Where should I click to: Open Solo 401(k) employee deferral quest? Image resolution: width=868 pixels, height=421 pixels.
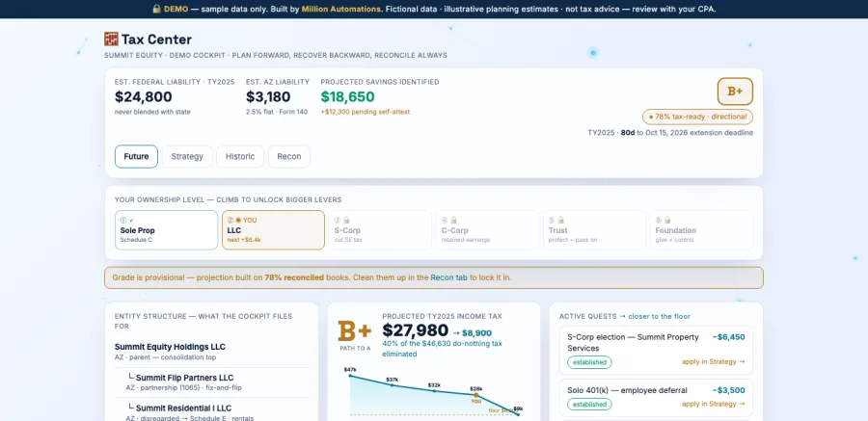tap(656, 398)
